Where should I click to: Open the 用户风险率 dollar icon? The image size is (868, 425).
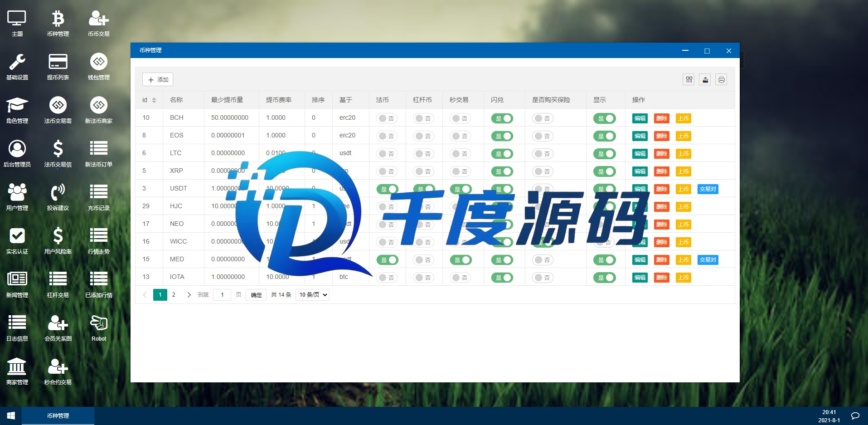pyautogui.click(x=58, y=241)
